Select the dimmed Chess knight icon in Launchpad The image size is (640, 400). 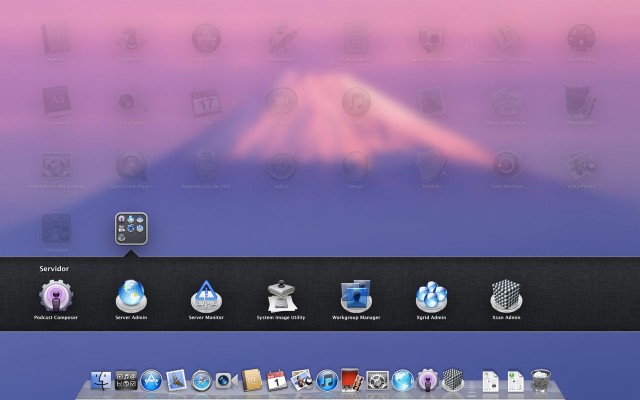(x=131, y=39)
